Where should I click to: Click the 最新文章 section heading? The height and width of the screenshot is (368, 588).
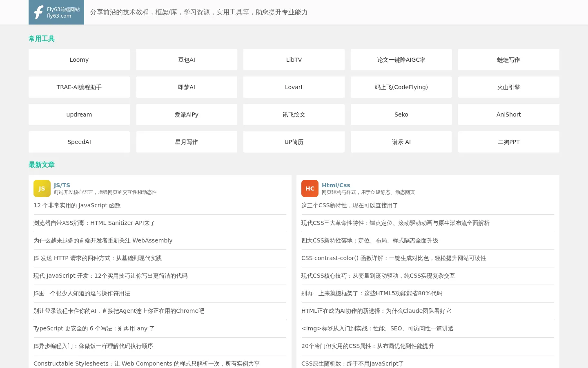point(42,165)
